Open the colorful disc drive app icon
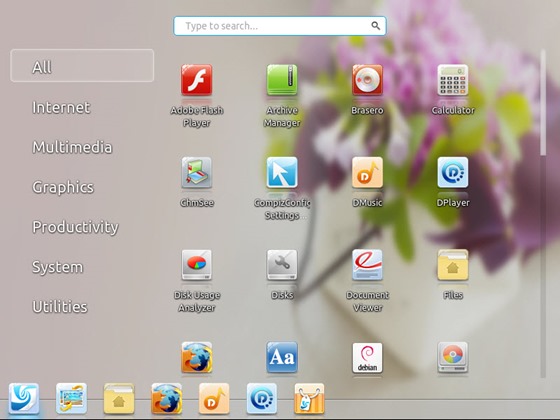The width and height of the screenshot is (560, 420). coord(452,358)
